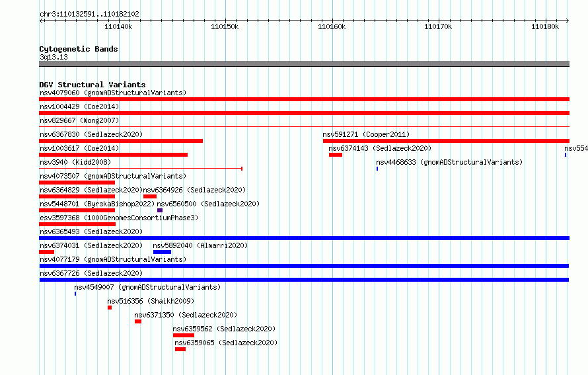Click the tiny blue nsv4549007 marker
The image size is (588, 375).
click(x=75, y=294)
